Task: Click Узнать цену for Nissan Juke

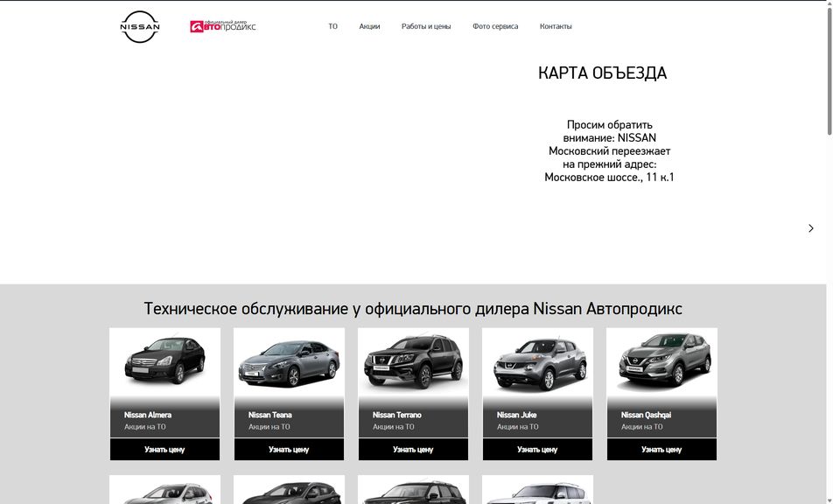Action: (x=537, y=449)
